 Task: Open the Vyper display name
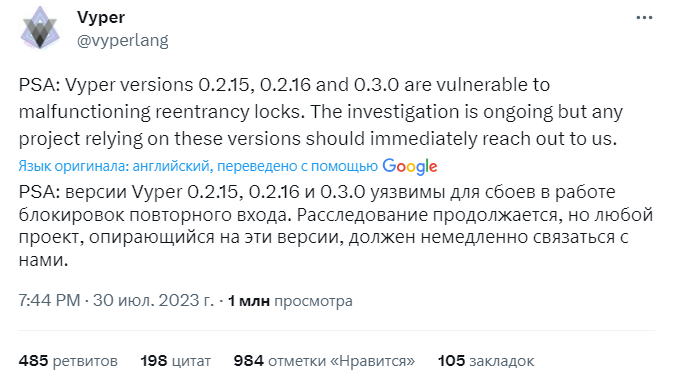101,17
